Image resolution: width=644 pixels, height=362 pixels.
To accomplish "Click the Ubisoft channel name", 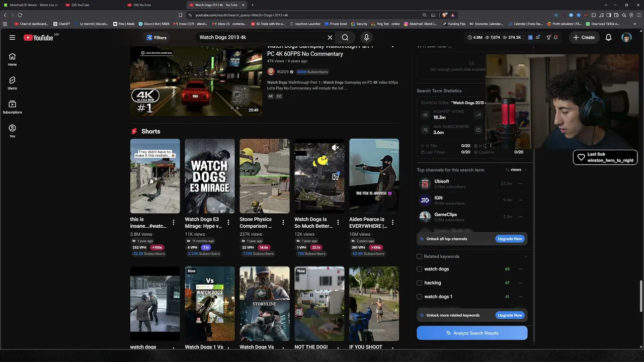I will click(442, 181).
